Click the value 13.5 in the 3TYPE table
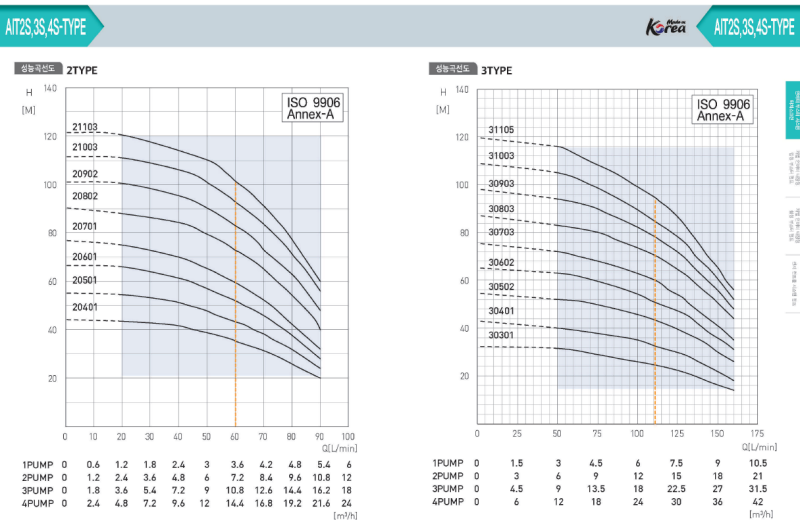Viewport: 800px width, 525px height. point(596,489)
